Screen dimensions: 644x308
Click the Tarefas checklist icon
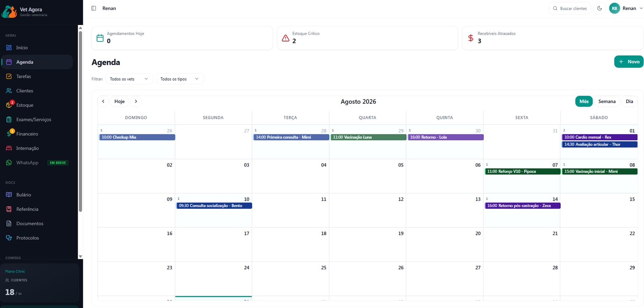point(9,76)
